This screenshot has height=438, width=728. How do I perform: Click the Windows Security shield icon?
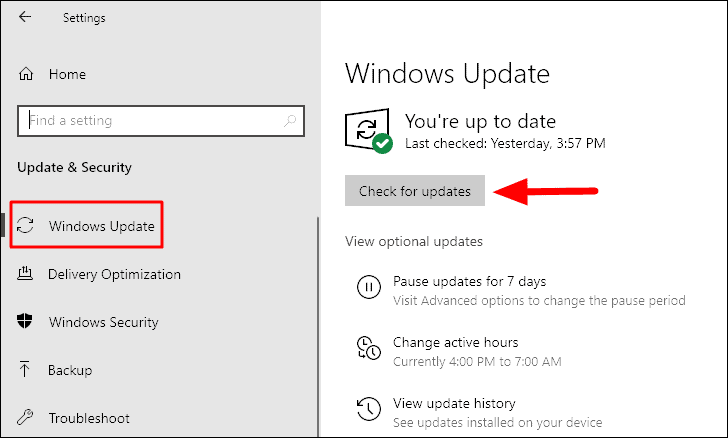click(x=25, y=321)
